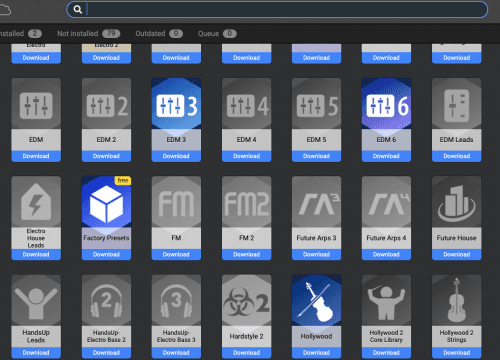This screenshot has height=360, width=500.
Task: Show the Outdated tab
Action: (x=159, y=34)
